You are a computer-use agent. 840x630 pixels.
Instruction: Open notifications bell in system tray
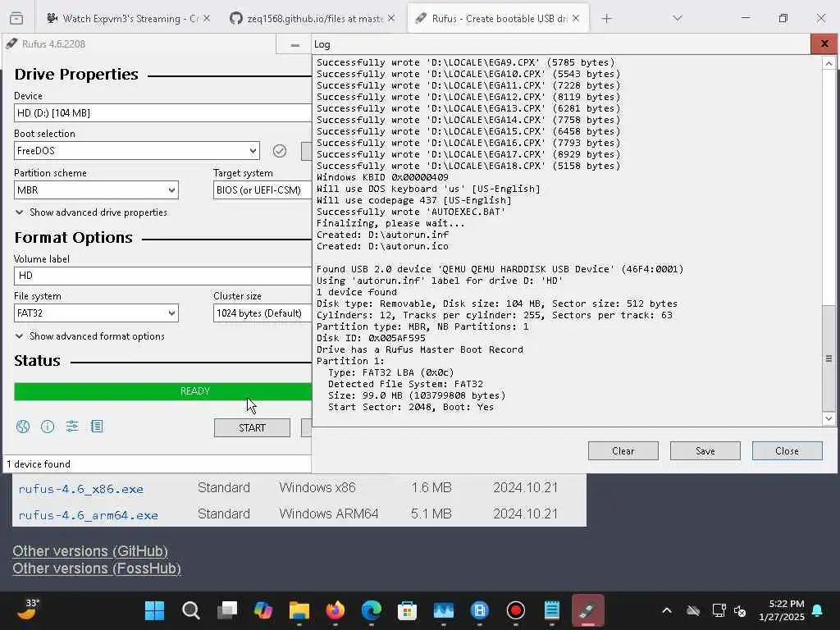818,610
